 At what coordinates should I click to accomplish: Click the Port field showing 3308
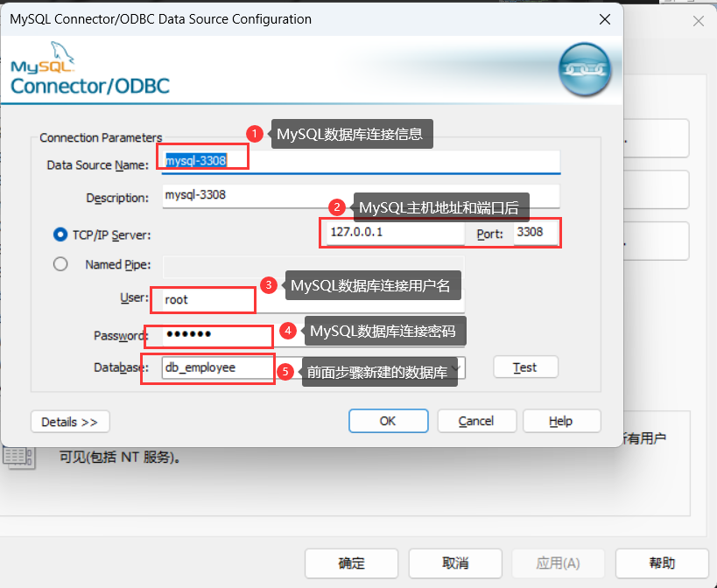coord(536,233)
